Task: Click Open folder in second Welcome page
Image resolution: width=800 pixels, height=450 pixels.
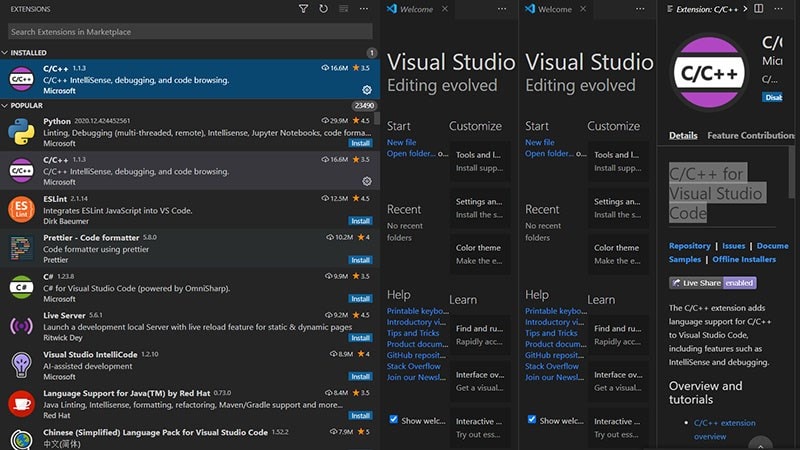Action: [x=549, y=154]
